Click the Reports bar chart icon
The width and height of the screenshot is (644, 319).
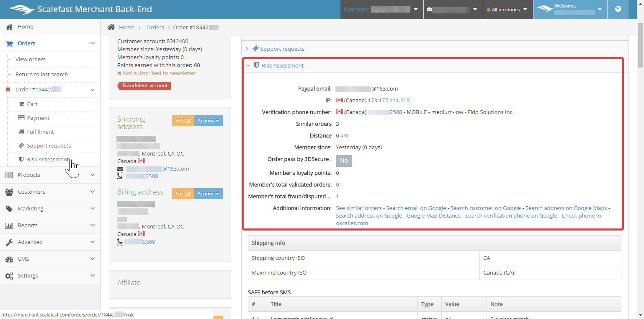point(9,226)
